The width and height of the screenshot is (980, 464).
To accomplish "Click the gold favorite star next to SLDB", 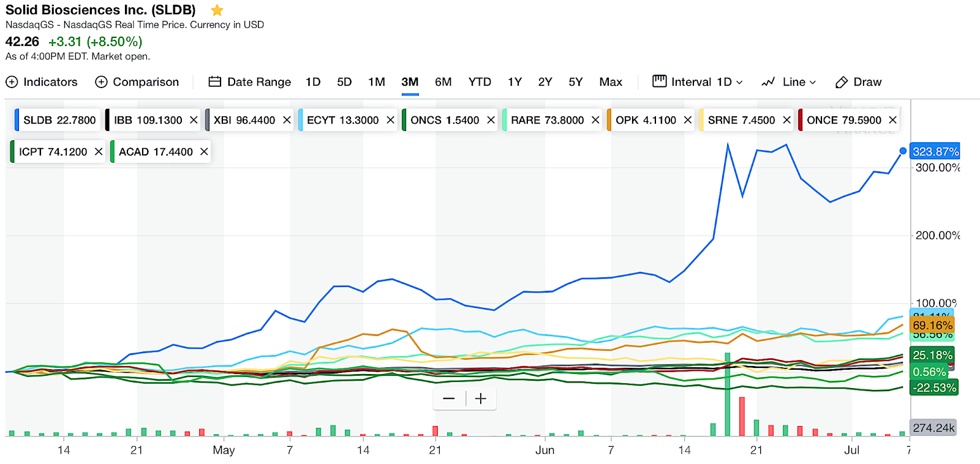I will click(217, 10).
